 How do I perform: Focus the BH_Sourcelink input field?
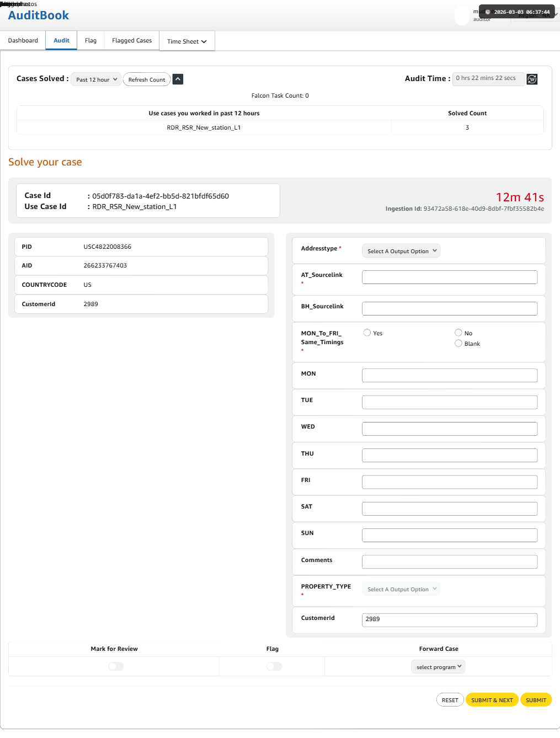tap(450, 308)
